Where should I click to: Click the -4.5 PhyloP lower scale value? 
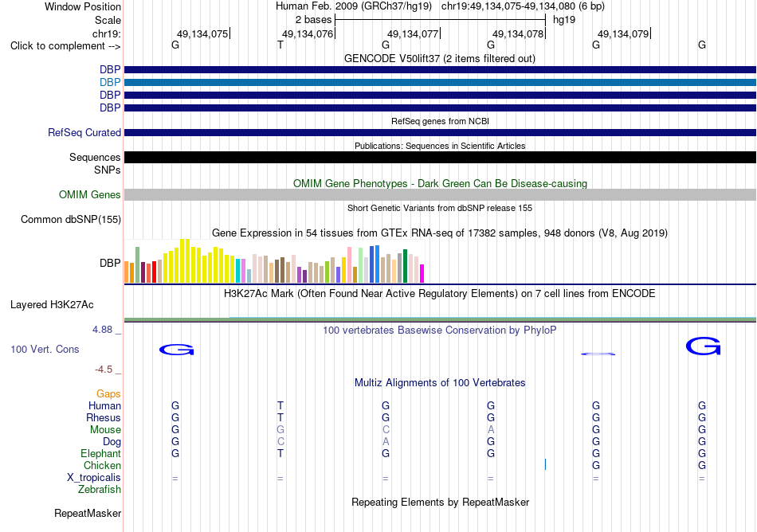point(104,370)
